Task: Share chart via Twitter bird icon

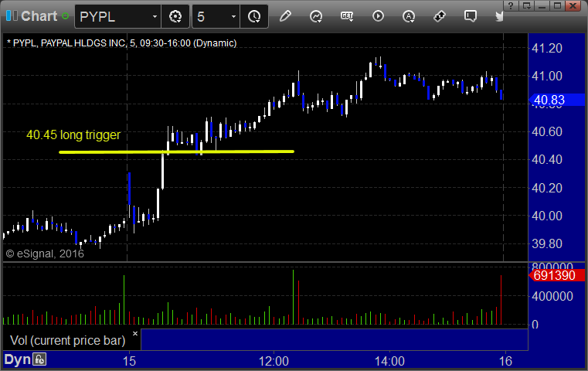Action: click(x=499, y=16)
